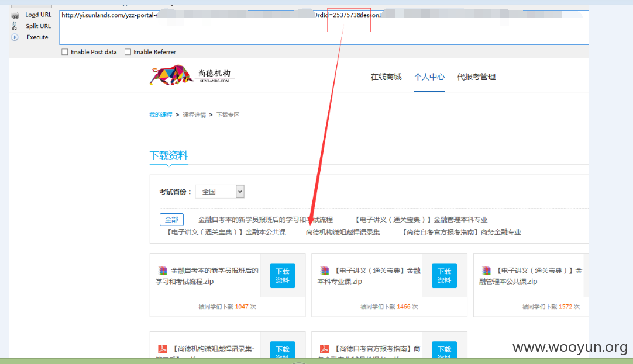Download 金融自考本的新学员报班后的学习和考试流程.zip

click(283, 275)
